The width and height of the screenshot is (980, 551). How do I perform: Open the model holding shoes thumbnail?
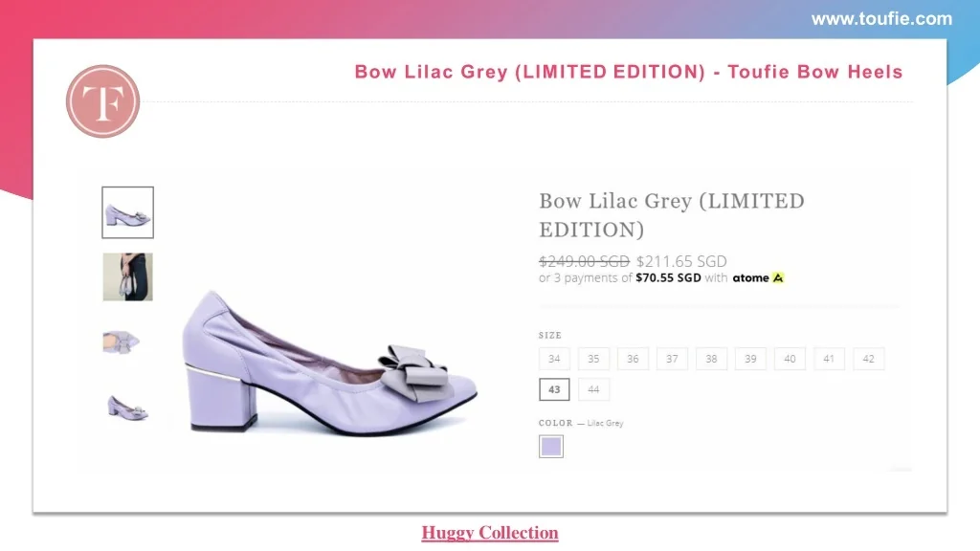[127, 276]
